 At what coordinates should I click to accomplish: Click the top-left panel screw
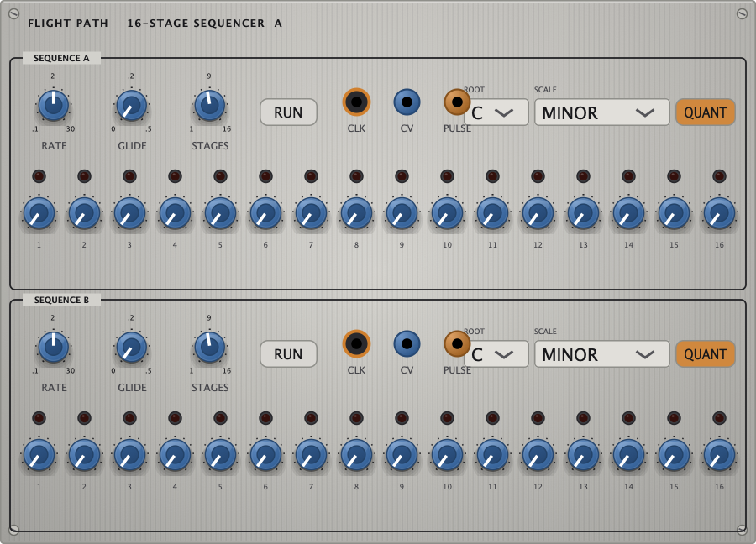click(x=14, y=14)
